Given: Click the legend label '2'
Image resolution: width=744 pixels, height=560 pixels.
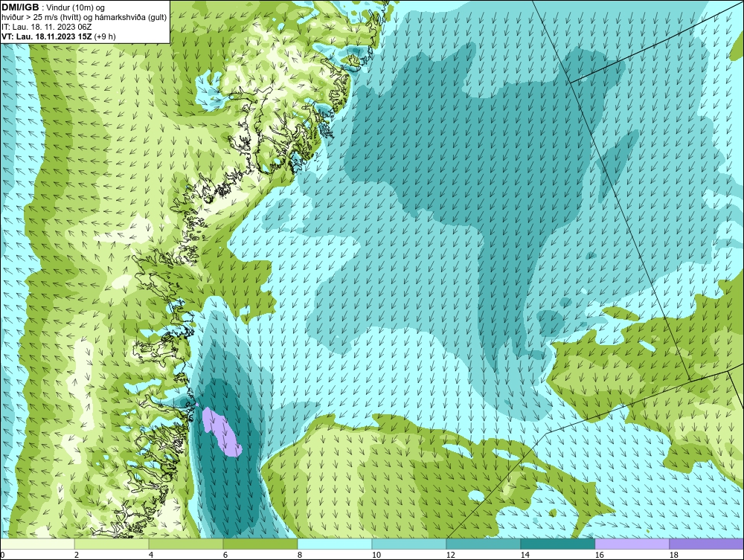Looking at the screenshot, I should pyautogui.click(x=77, y=555).
